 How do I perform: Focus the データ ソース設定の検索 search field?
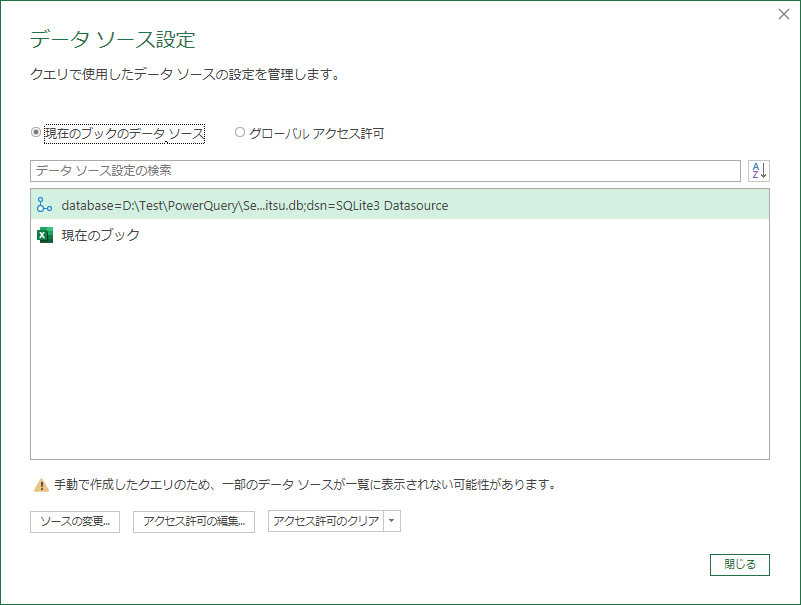[385, 171]
